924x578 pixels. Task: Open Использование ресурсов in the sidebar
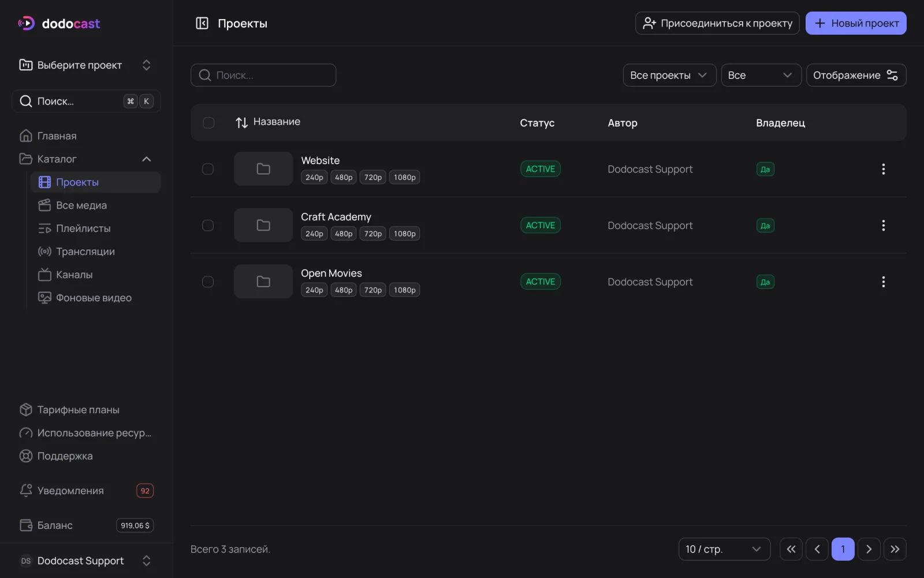[86, 433]
